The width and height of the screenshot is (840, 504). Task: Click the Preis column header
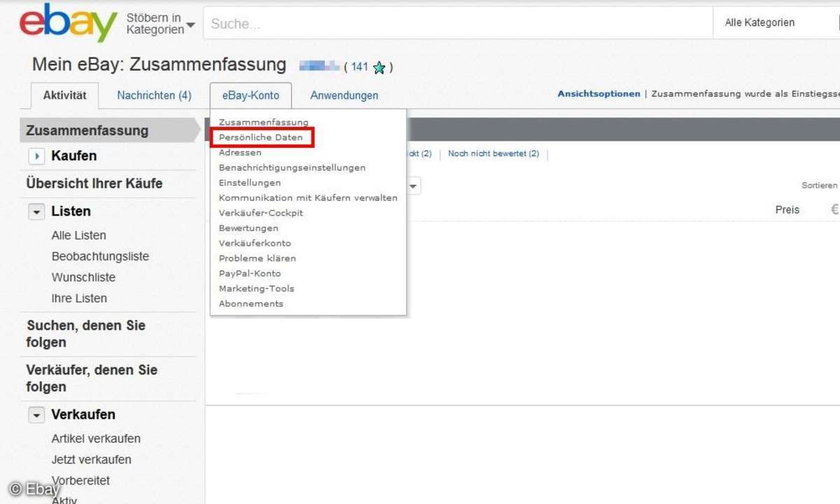787,209
